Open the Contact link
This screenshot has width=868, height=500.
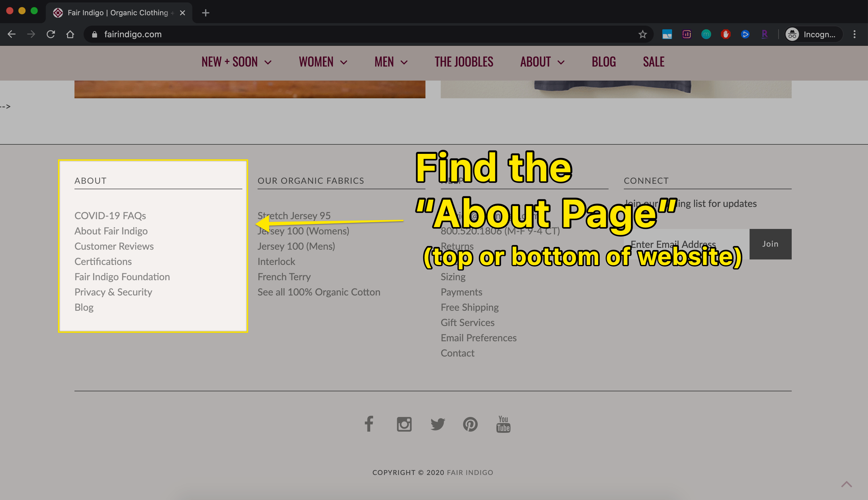click(457, 353)
